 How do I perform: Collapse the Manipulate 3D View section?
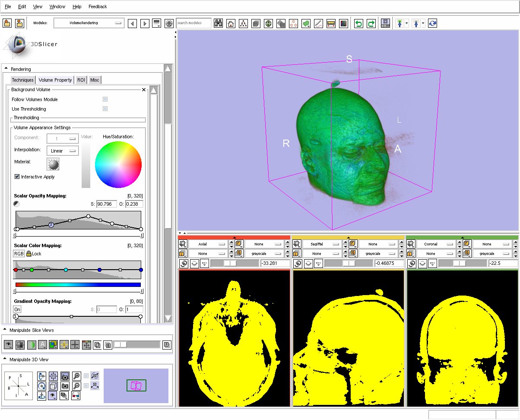[x=5, y=359]
